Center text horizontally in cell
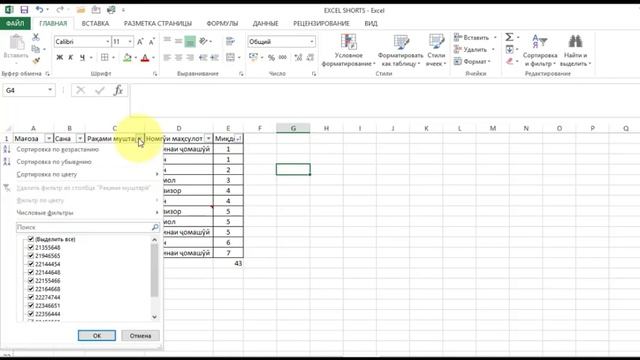This screenshot has width=640, height=360. (178, 58)
